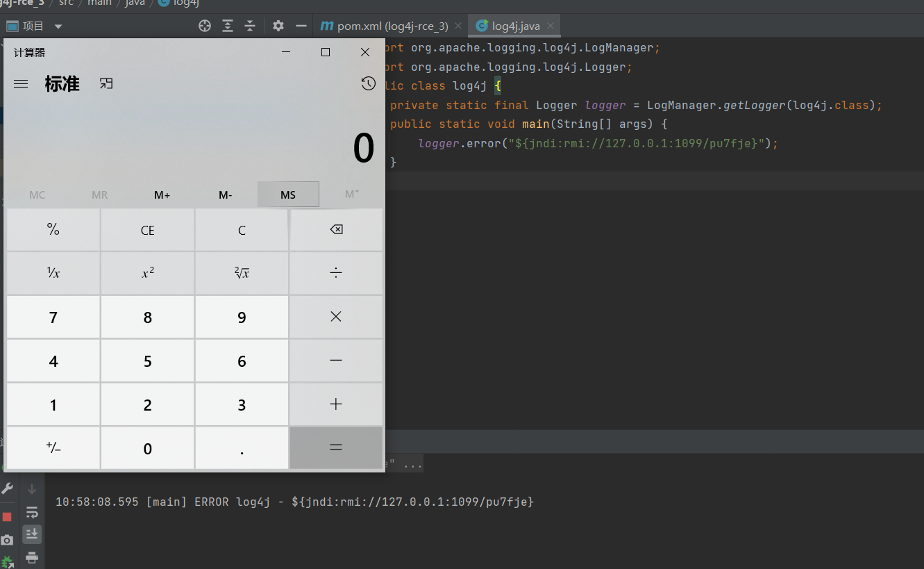Click the calculator equals key
Image resolution: width=924 pixels, height=569 pixels.
point(336,448)
